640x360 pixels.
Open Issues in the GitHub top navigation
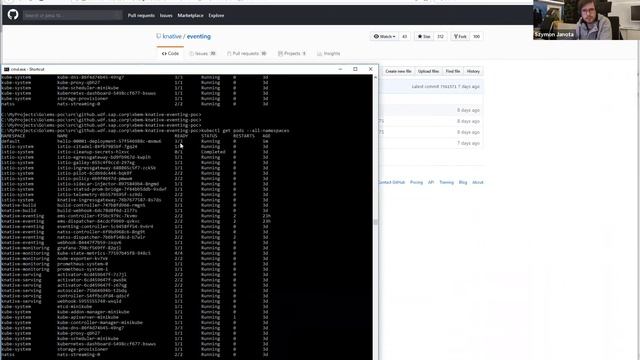click(x=166, y=16)
